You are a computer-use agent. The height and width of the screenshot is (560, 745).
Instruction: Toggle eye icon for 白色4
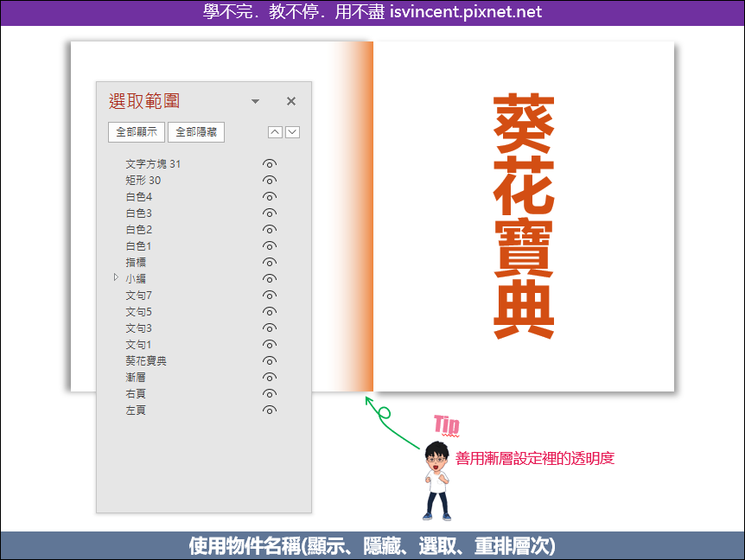click(x=270, y=197)
